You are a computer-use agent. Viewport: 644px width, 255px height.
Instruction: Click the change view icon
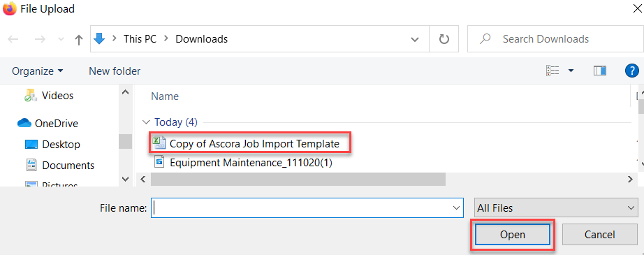pyautogui.click(x=552, y=71)
